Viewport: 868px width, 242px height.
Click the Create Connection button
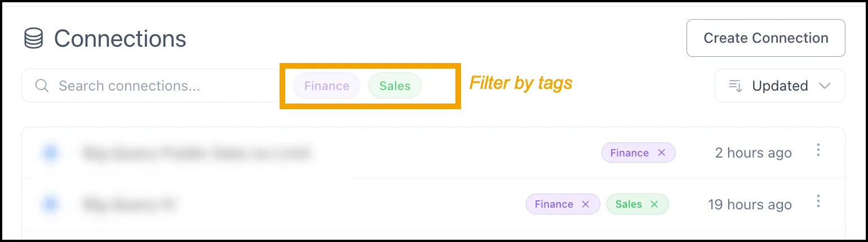pyautogui.click(x=766, y=38)
